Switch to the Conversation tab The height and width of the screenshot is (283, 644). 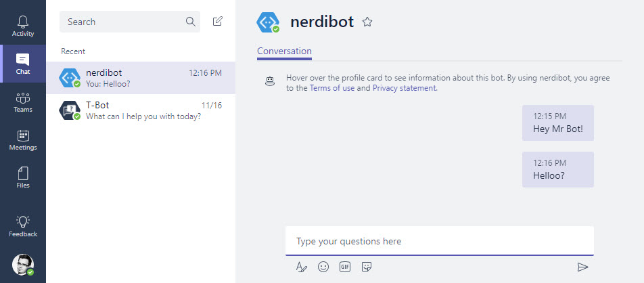[284, 51]
